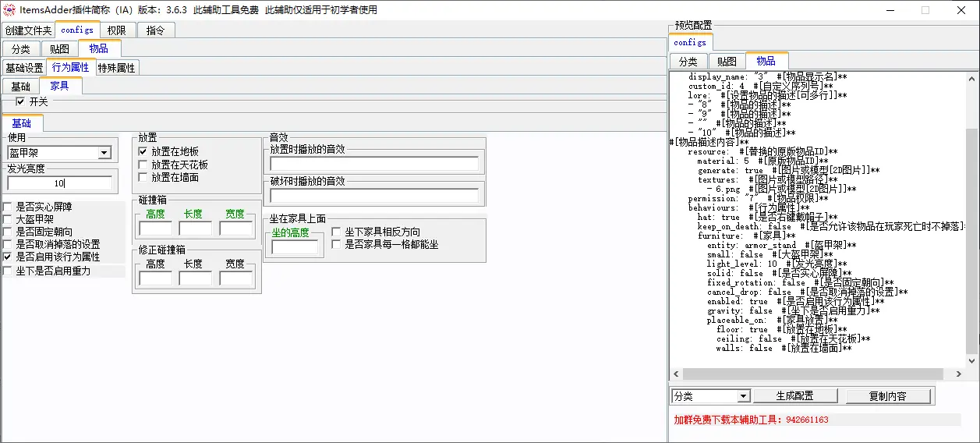The image size is (980, 443).
Task: Open the 使用 盔甲架 dropdown
Action: (x=104, y=154)
